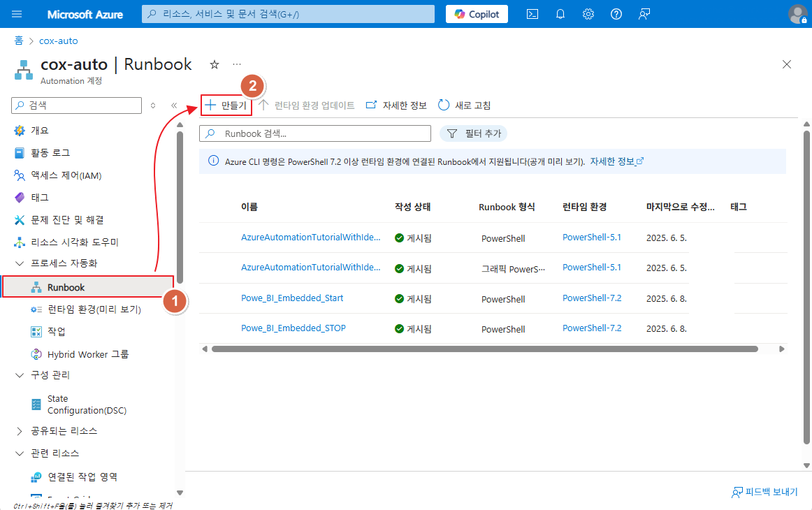Click 런타임 환경 업데이트 toolbar item

tap(306, 105)
